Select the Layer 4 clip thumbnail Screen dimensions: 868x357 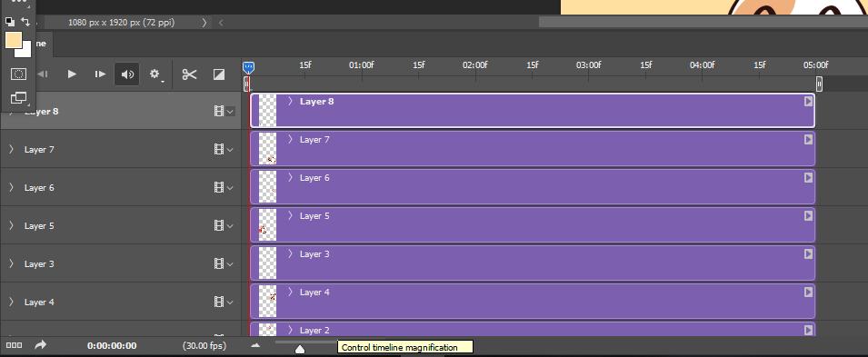pos(267,302)
